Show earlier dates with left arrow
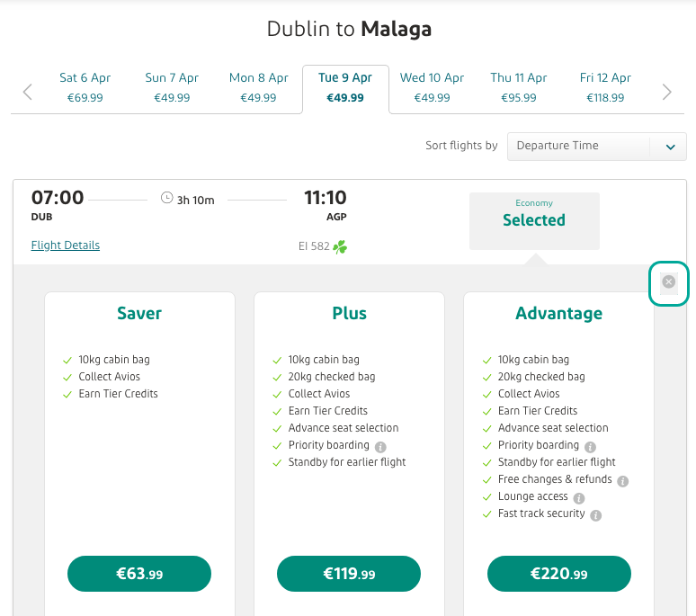 click(28, 91)
